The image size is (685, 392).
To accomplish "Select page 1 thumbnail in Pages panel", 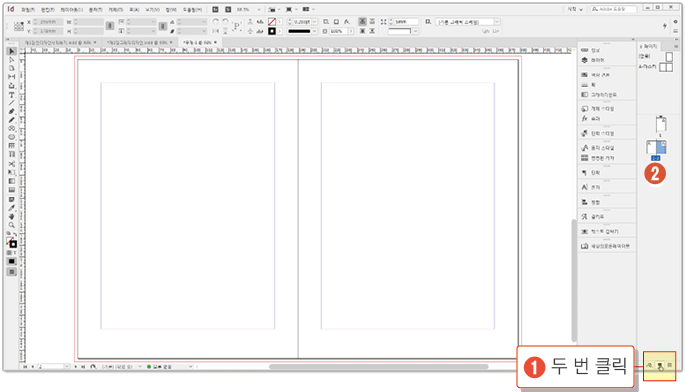I will [661, 124].
